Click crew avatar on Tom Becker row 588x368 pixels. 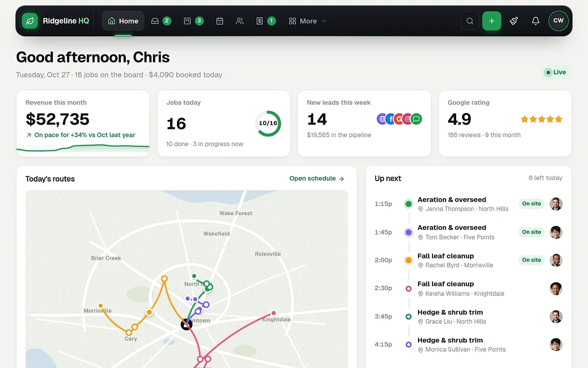pyautogui.click(x=556, y=232)
